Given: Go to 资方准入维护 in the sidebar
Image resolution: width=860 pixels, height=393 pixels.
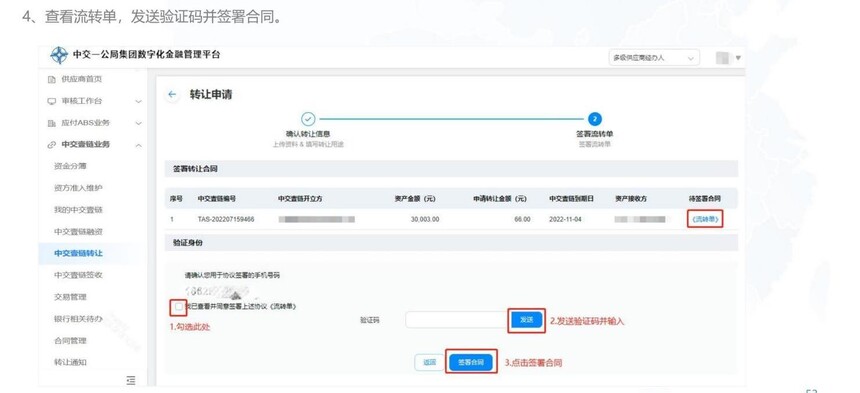Looking at the screenshot, I should point(78,188).
